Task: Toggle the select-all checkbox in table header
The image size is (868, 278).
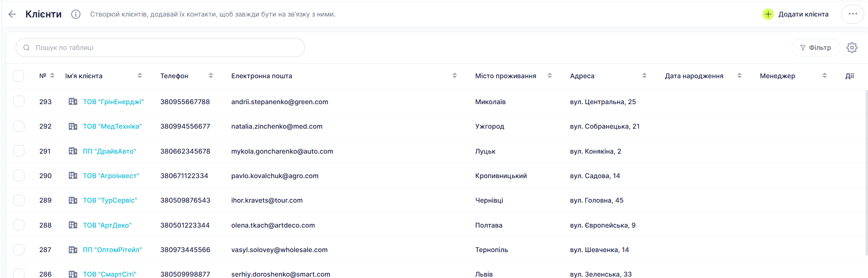Action: click(18, 76)
